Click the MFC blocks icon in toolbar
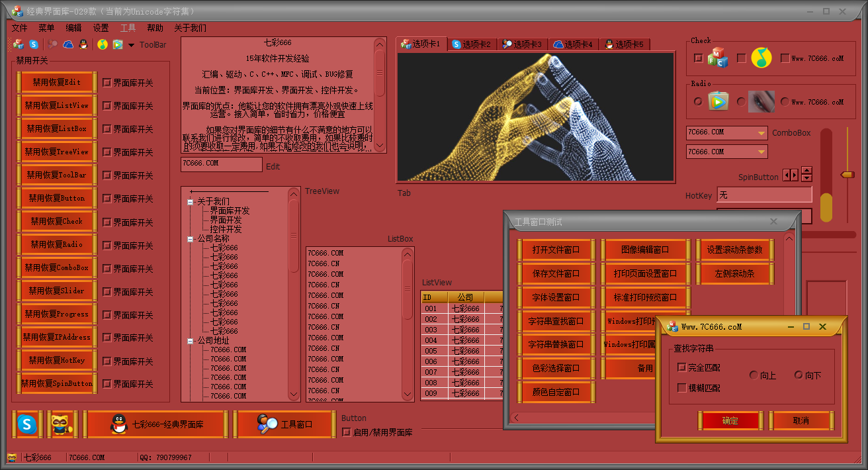The width and height of the screenshot is (868, 470). (x=19, y=44)
